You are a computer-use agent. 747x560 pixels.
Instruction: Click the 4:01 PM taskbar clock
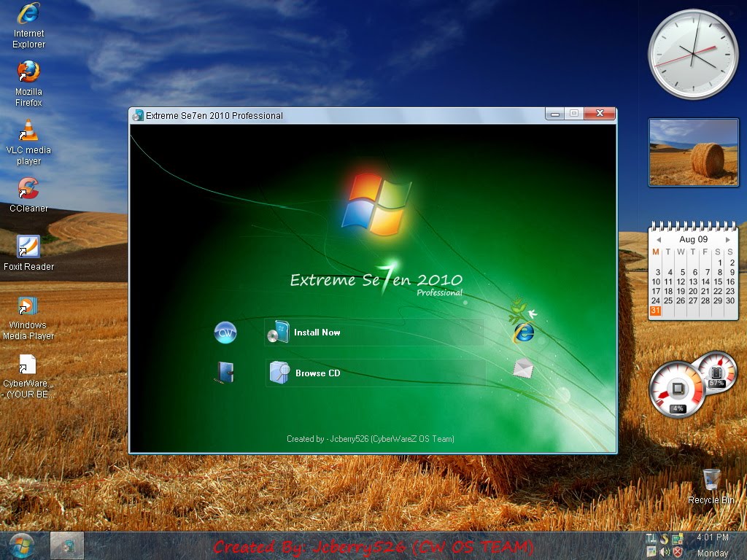[x=713, y=537]
